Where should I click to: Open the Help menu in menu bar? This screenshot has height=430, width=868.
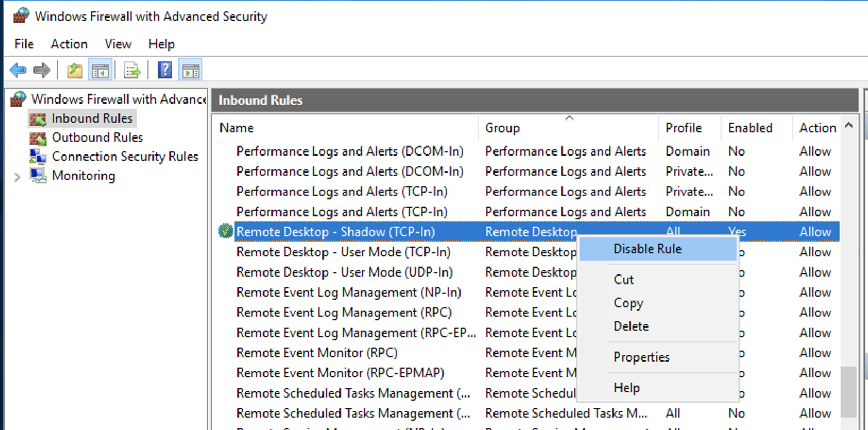(x=161, y=44)
